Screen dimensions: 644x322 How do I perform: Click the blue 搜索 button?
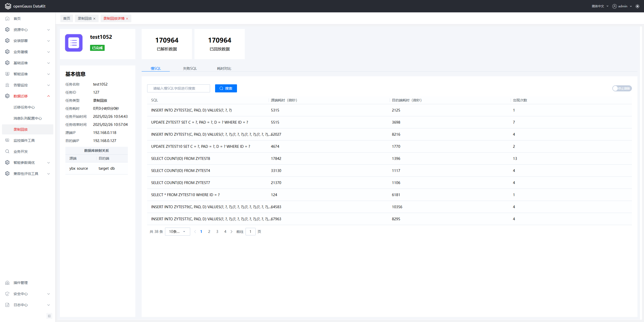[x=226, y=88]
